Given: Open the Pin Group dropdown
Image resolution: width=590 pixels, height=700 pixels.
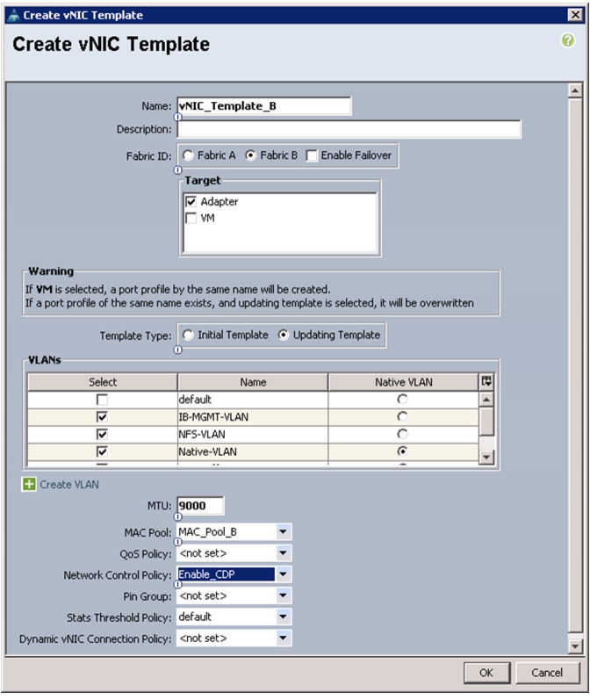Looking at the screenshot, I should coord(283,595).
